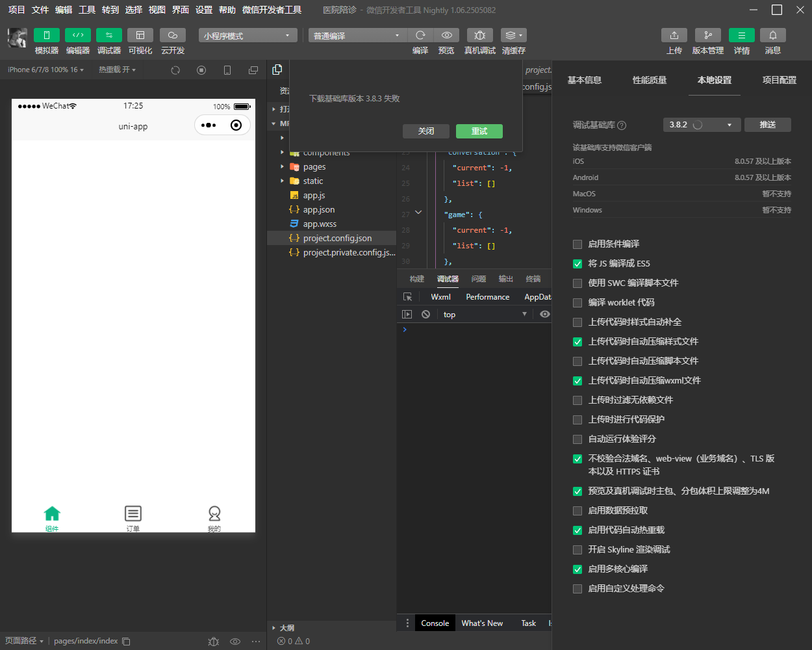Enable 上传代码时样式自动补全
Screen dimensions: 812x650
(x=577, y=322)
